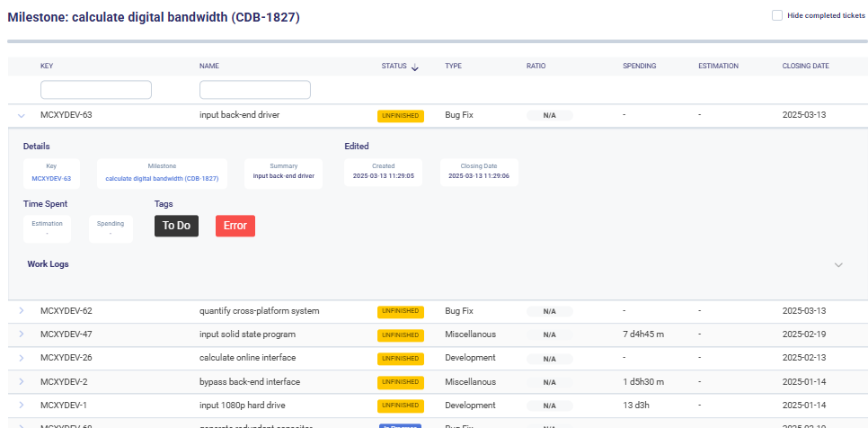Click the To Do tag

click(x=176, y=226)
